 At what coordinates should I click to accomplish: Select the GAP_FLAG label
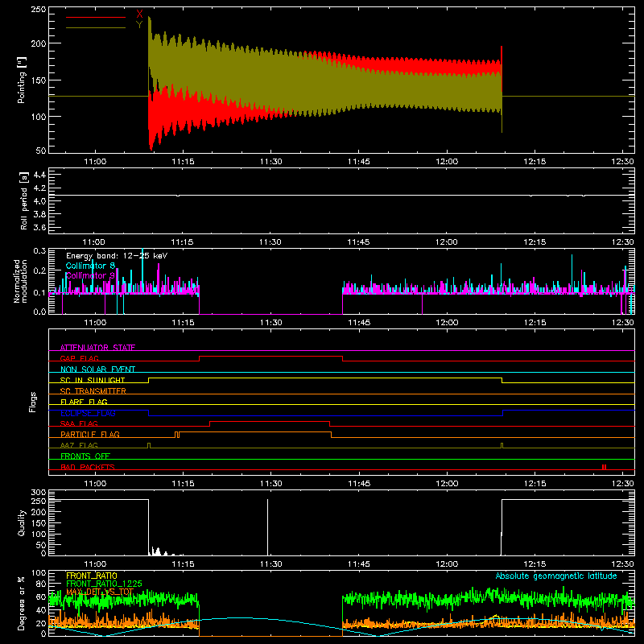(x=80, y=358)
